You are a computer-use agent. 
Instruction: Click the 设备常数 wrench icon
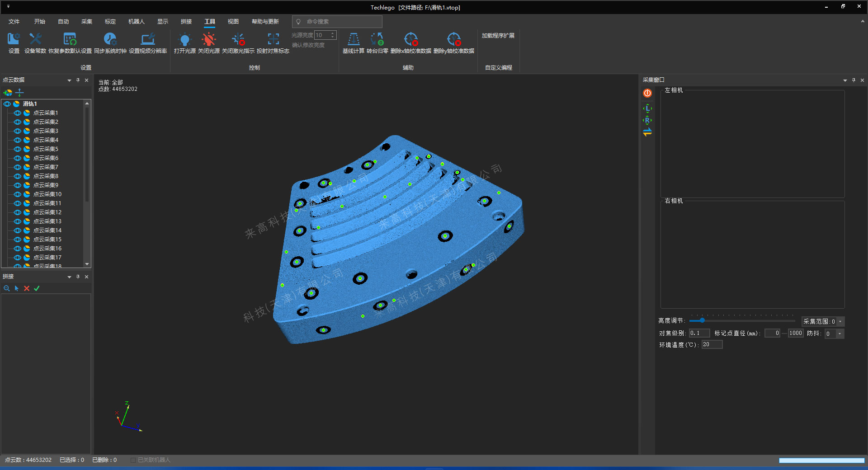35,40
